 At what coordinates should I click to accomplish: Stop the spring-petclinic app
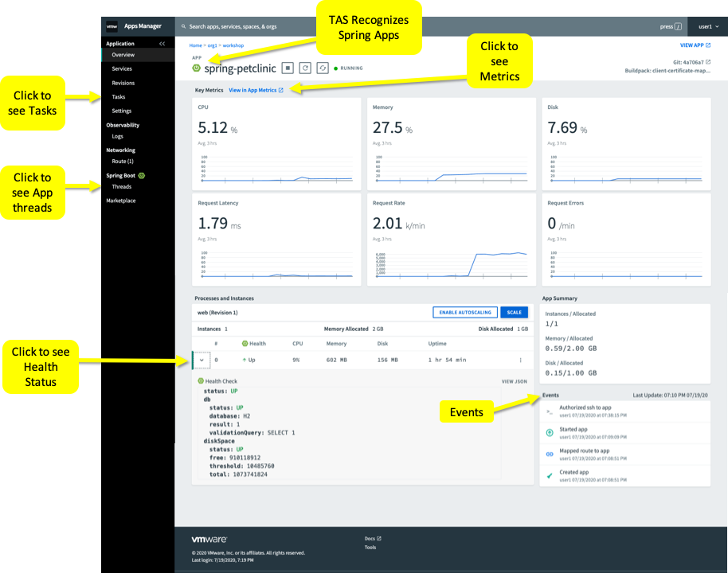(288, 68)
